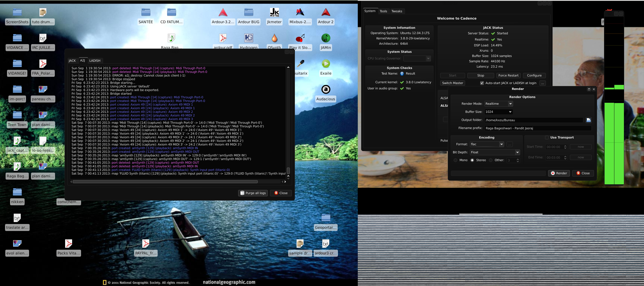
Task: Open the JAMin desktop icon
Action: [326, 38]
